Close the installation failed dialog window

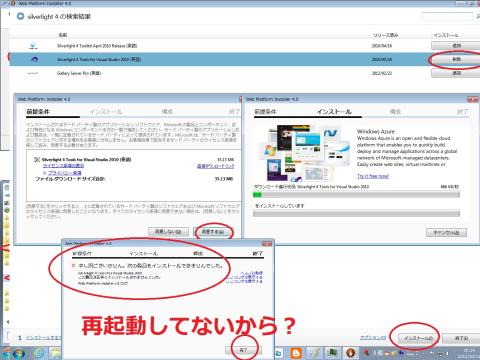click(x=267, y=244)
